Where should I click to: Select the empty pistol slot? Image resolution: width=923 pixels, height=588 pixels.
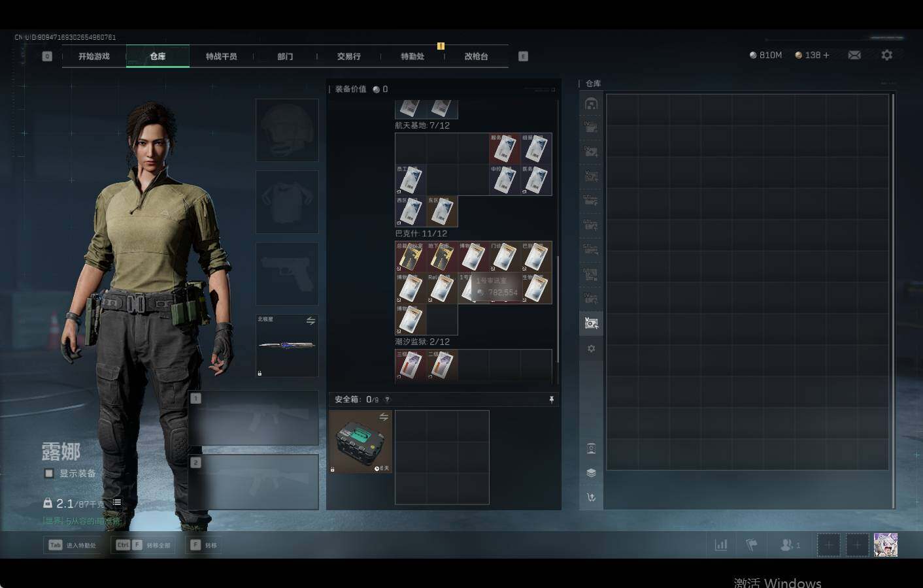(287, 274)
